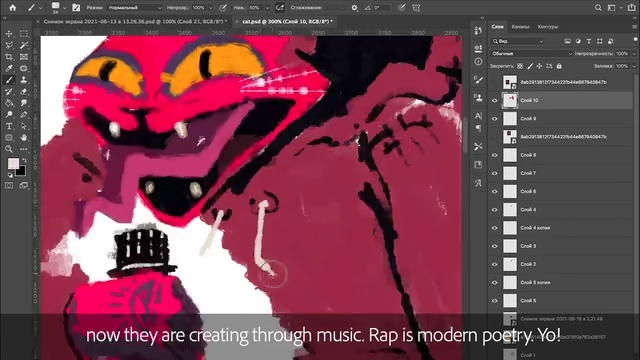Hide layer Слой 9

(x=495, y=119)
